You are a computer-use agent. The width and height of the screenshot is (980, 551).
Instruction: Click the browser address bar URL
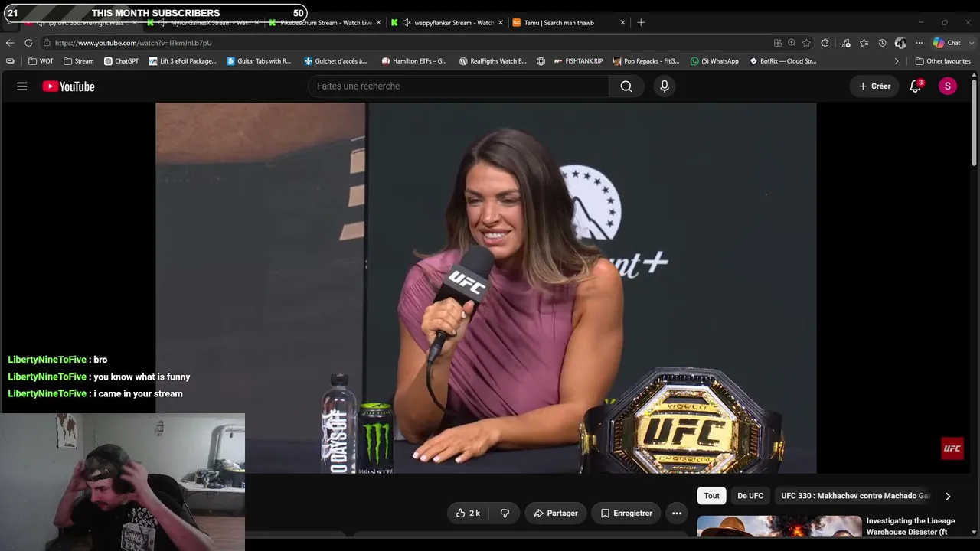coord(133,43)
